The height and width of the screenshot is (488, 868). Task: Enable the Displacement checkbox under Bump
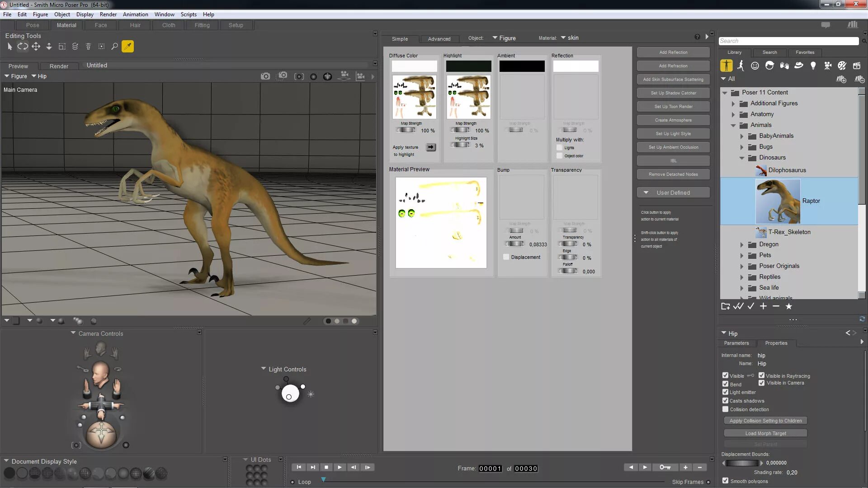pos(506,257)
